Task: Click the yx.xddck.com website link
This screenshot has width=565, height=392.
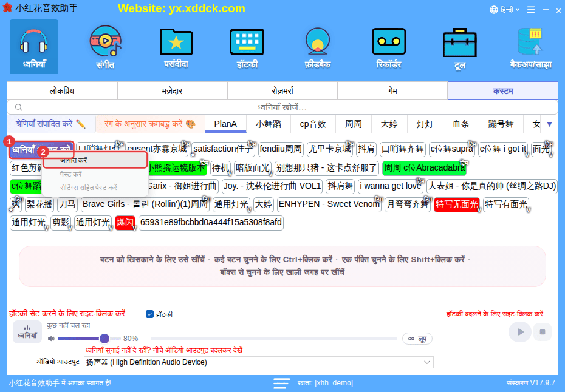Action: 207,8
